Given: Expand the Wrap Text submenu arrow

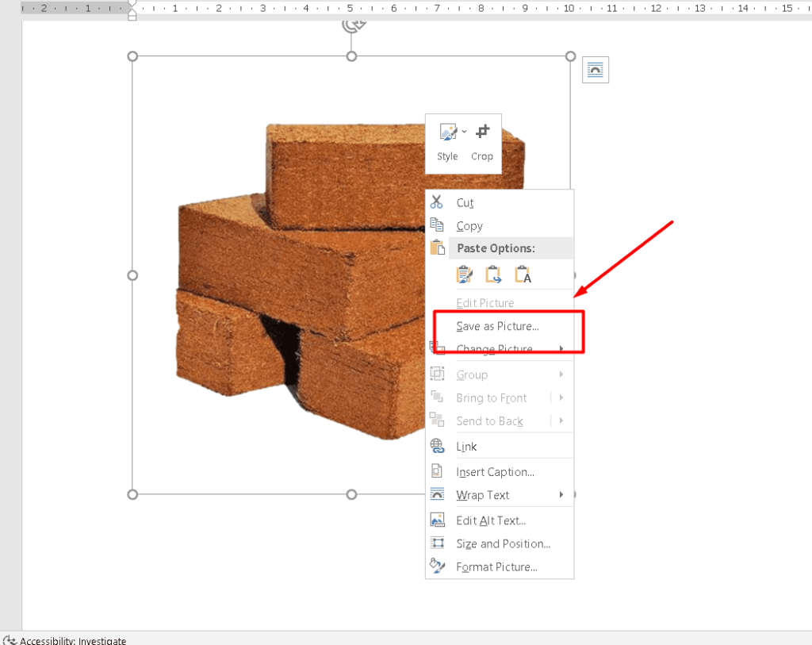Looking at the screenshot, I should pos(561,495).
